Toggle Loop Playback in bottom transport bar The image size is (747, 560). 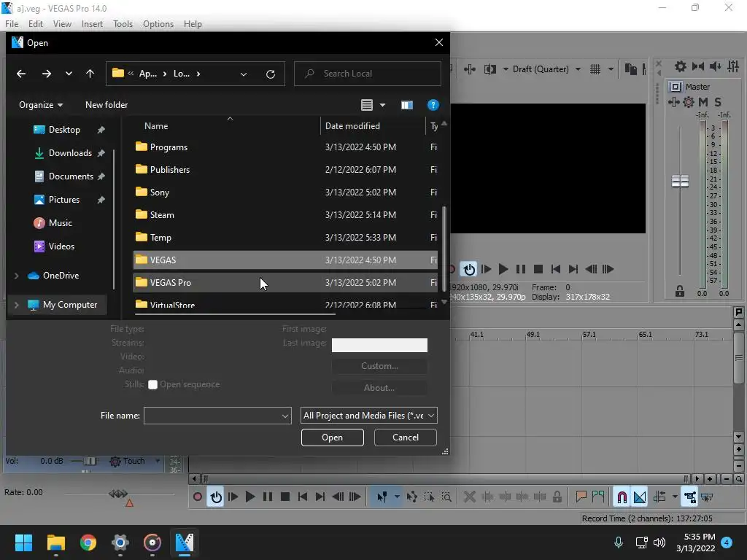click(216, 497)
